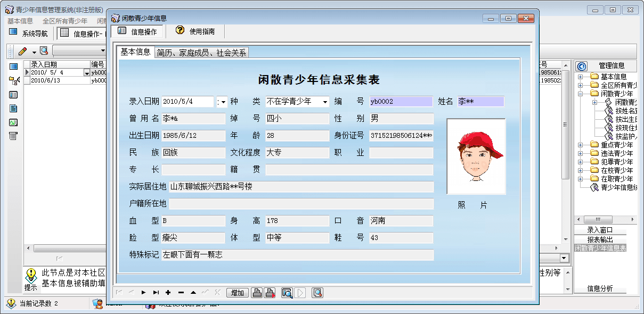Click the 报表输出 panel button
Image resolution: width=644 pixels, height=314 pixels.
click(600, 239)
